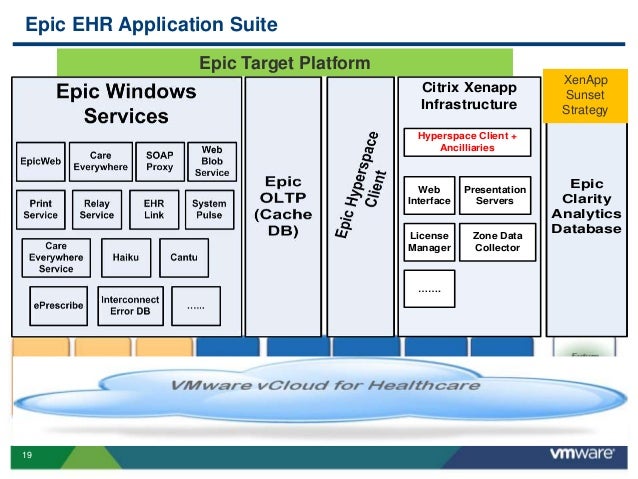This screenshot has width=638, height=479.
Task: Click the Care Everywhere Service box
Action: click(56, 258)
